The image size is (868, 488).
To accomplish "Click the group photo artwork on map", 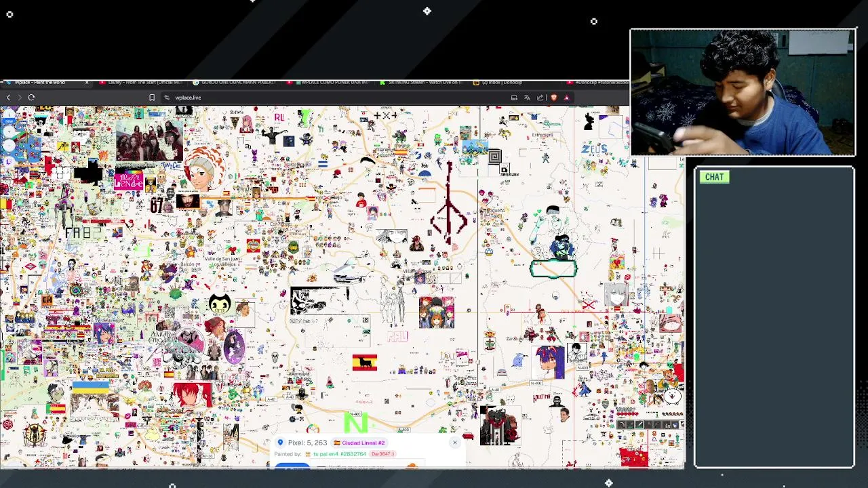I will [149, 140].
